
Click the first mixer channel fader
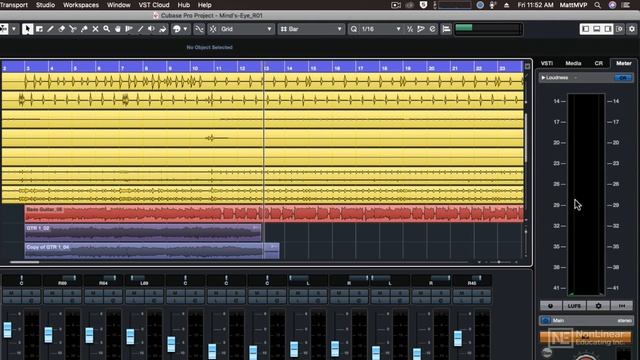click(x=7, y=330)
